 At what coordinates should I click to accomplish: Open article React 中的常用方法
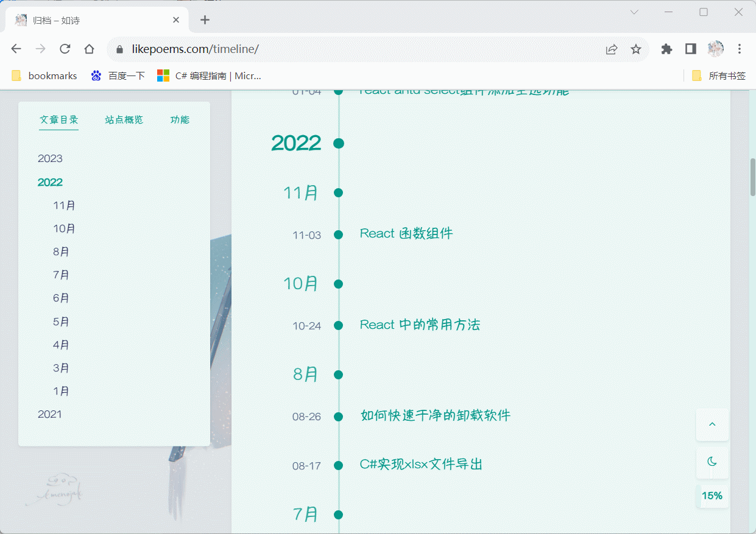[420, 325]
